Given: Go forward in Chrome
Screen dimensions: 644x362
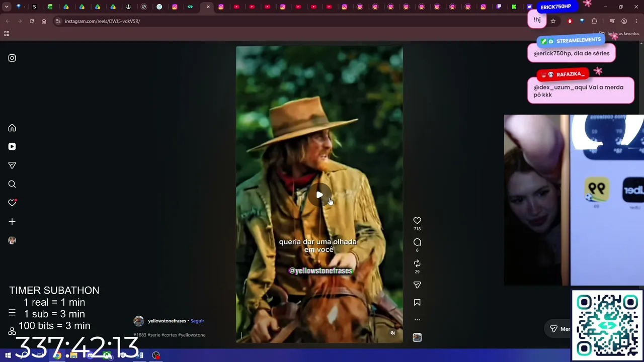Looking at the screenshot, I should point(20,21).
